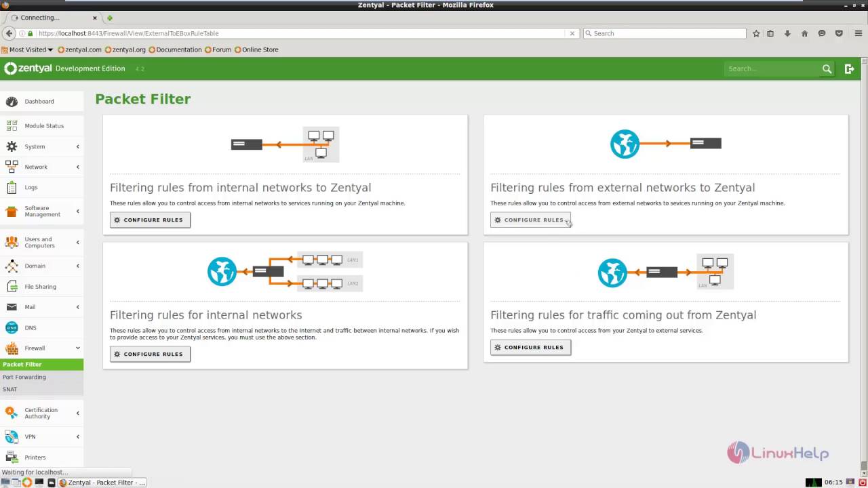Viewport: 868px width, 488px height.
Task: Configure rules for traffic coming out from Zentyal
Action: [x=530, y=348]
